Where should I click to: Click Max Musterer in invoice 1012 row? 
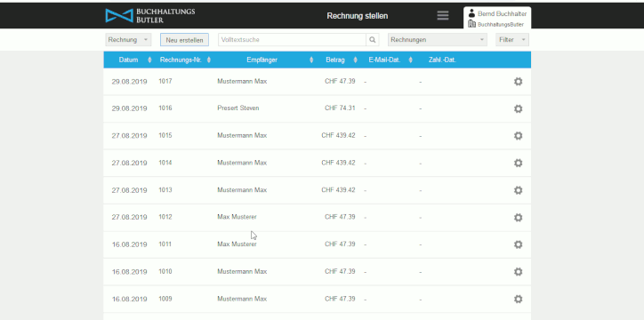[x=237, y=217]
